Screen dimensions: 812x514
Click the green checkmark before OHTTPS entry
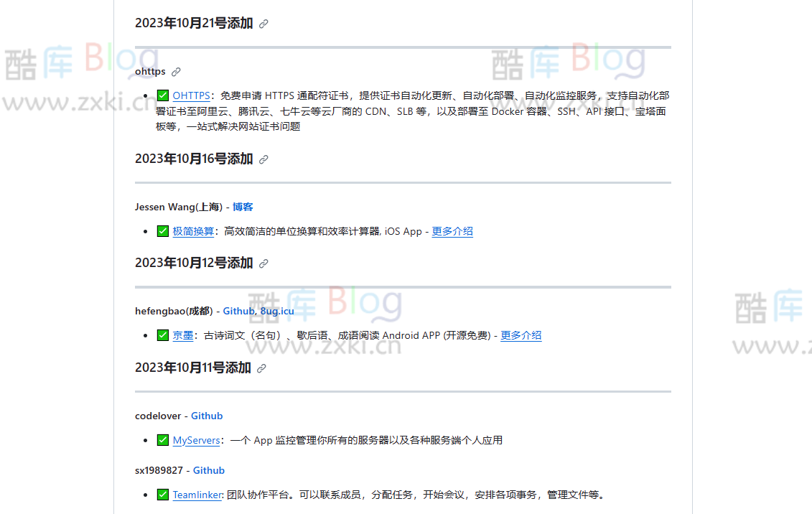tap(163, 95)
